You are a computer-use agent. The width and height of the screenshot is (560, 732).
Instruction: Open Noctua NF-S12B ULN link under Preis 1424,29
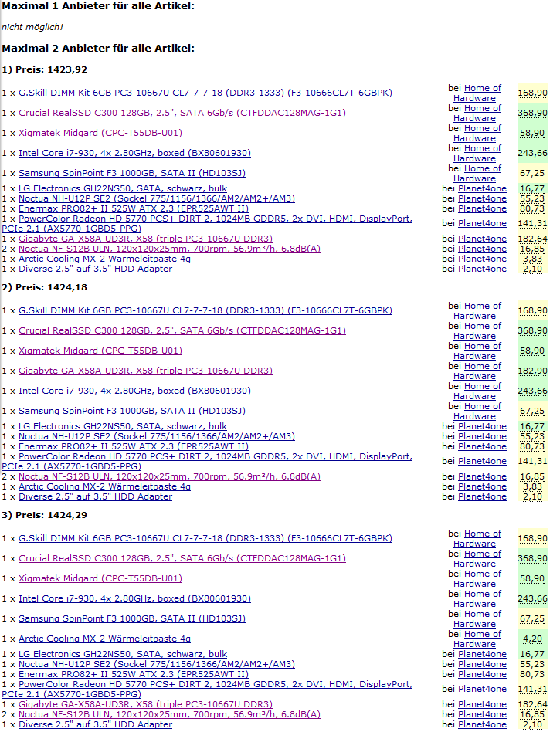tap(169, 714)
